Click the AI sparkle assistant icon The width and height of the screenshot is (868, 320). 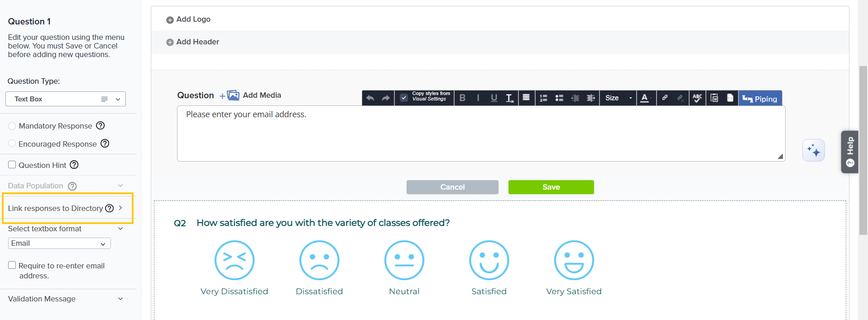(x=813, y=150)
